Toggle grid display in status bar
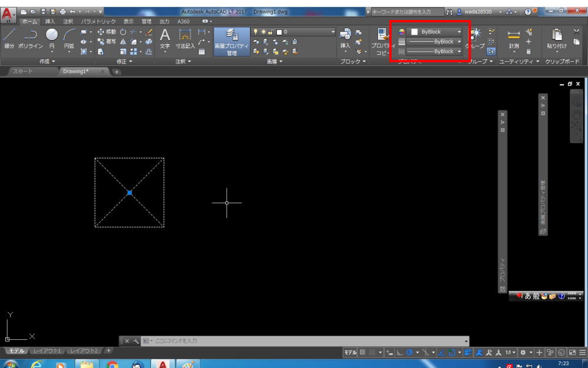Viewport: 588px width, 368px height. click(363, 352)
